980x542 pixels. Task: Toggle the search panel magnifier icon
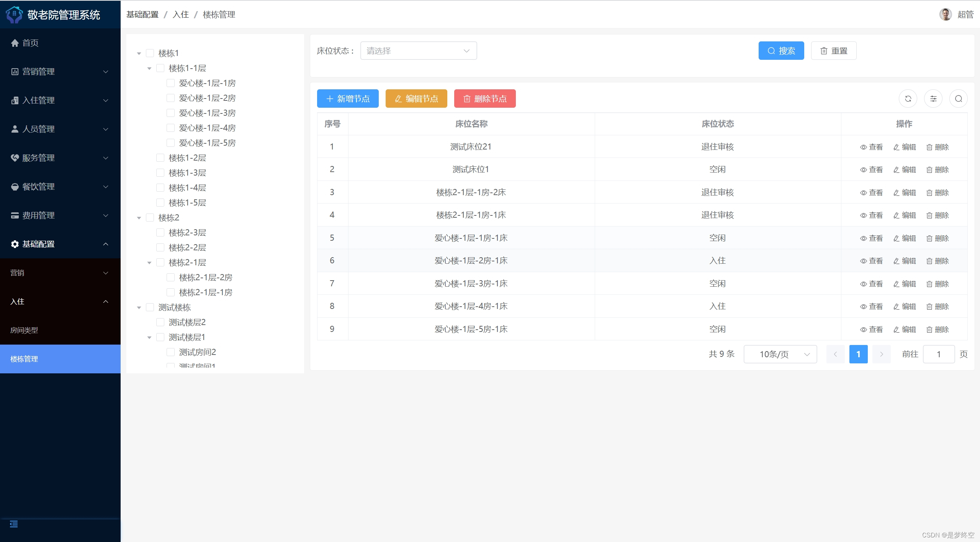958,99
